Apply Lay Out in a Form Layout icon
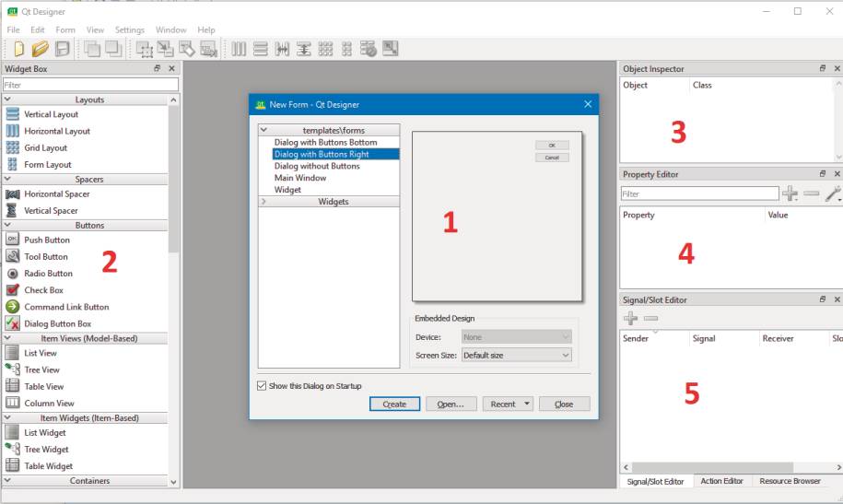Screen dimensions: 843x504 coord(346,49)
